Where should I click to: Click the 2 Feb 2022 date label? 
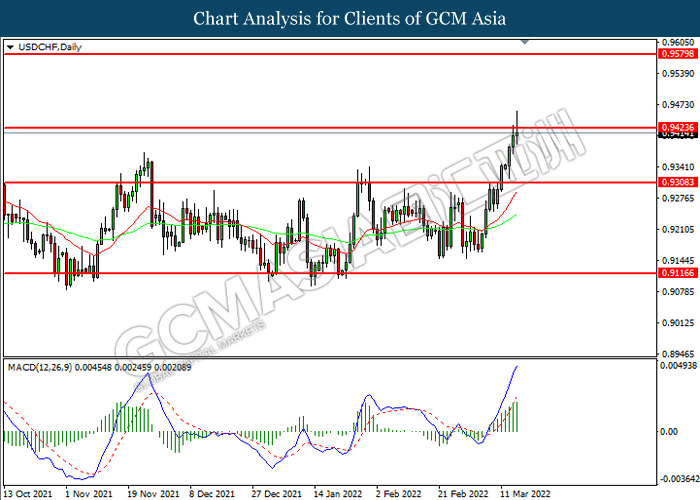tap(399, 494)
